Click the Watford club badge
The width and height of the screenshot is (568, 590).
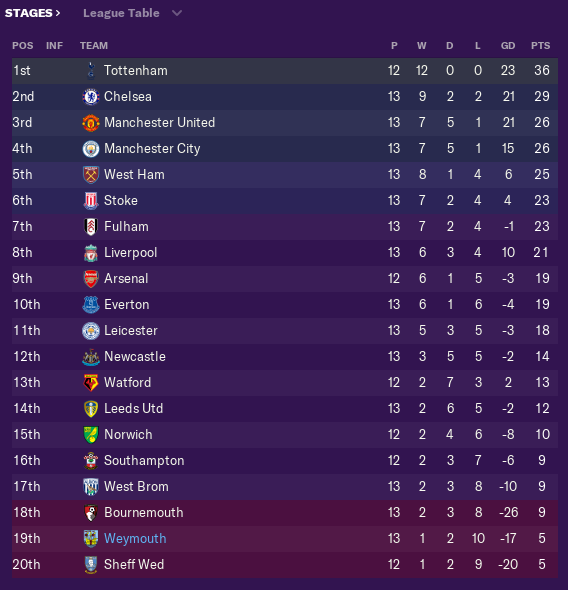click(x=91, y=383)
